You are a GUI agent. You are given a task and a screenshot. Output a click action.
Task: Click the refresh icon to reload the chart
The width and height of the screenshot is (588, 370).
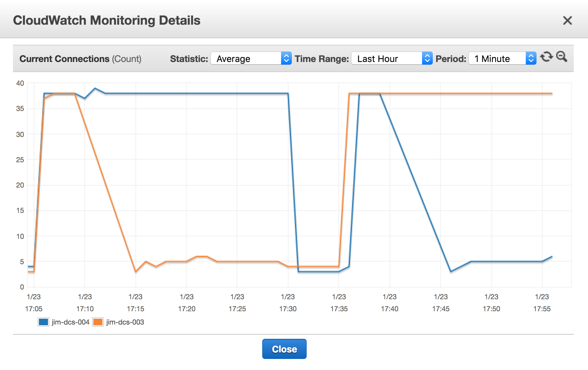coord(547,58)
